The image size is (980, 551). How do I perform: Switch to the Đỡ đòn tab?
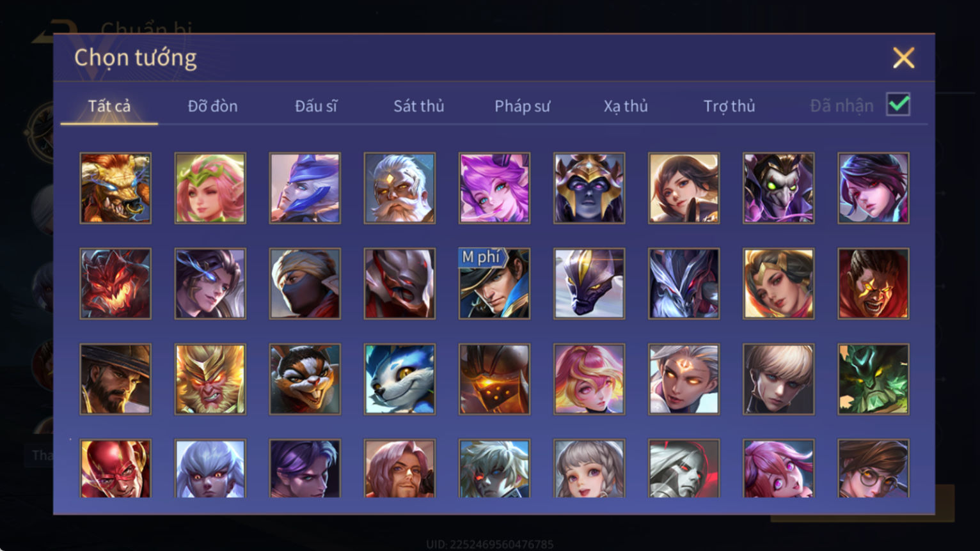(213, 106)
